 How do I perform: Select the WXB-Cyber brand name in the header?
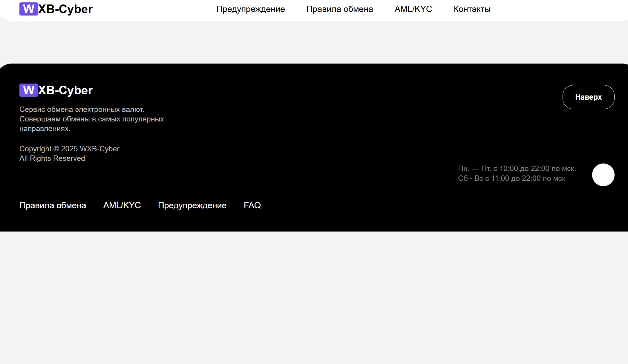(66, 9)
